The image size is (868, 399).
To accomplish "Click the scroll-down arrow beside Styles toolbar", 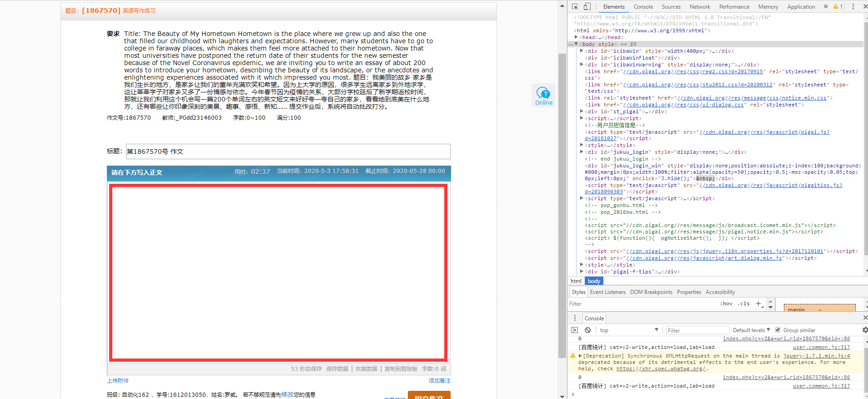I will tap(770, 307).
